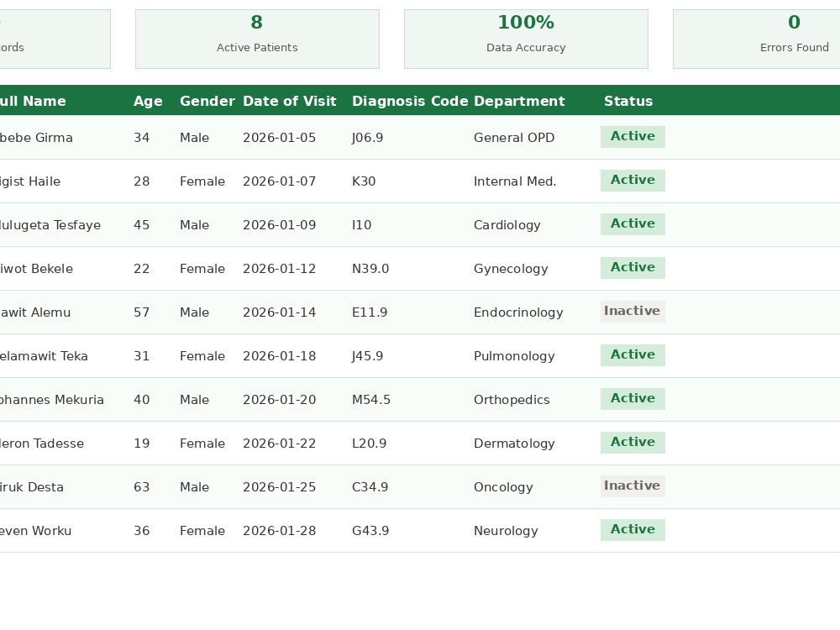Click age value 19
This screenshot has width=840, height=630.
click(141, 444)
